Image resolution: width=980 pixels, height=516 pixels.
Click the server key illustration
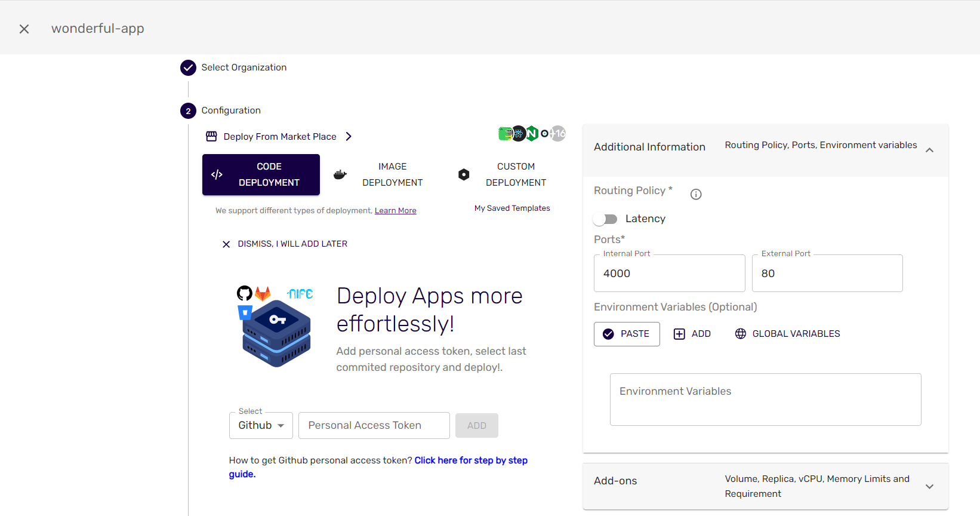(276, 333)
